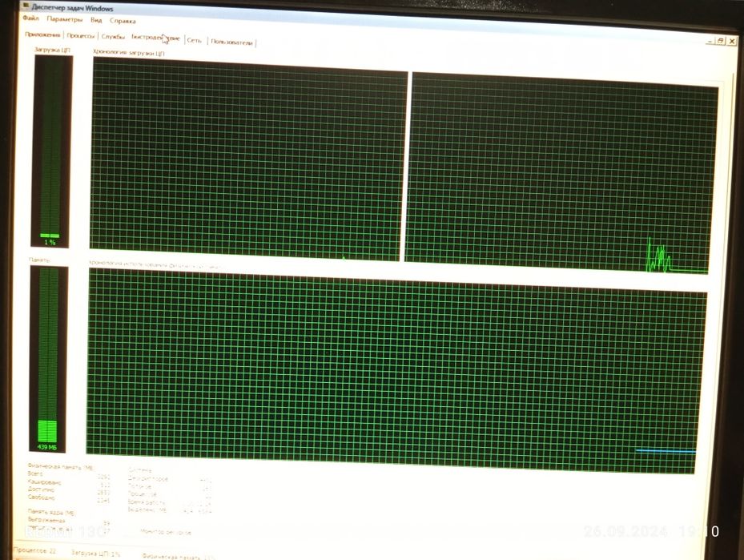Click the physical memory usage history graph

(396, 371)
